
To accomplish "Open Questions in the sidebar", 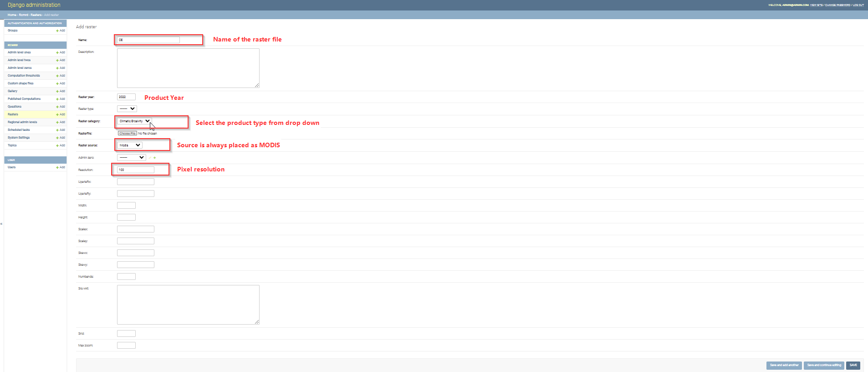I will [15, 107].
